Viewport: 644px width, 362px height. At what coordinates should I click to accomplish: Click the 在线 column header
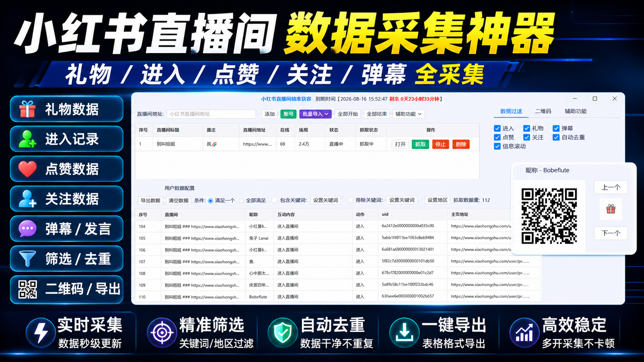285,130
